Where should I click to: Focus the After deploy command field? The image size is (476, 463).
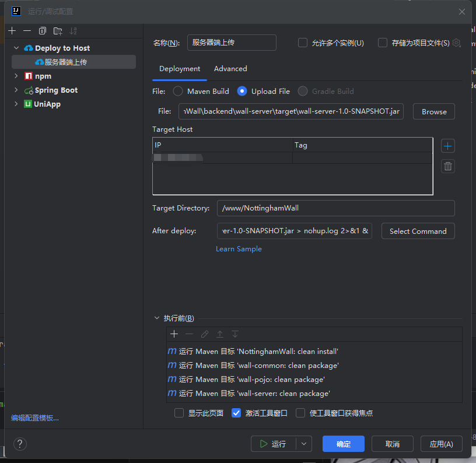click(x=295, y=231)
